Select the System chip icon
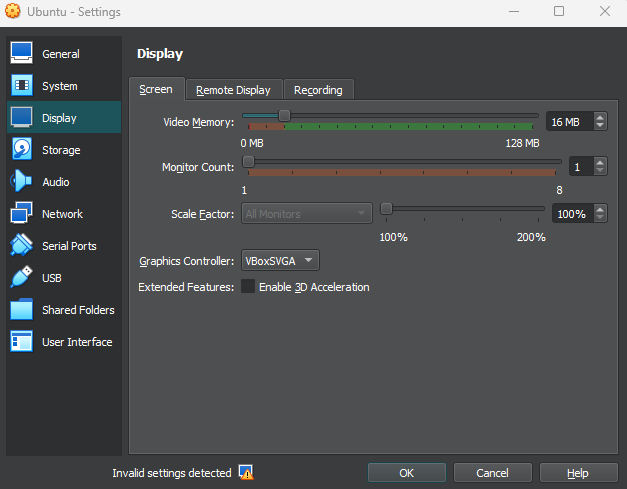Screen dimensions: 627x489 pos(22,86)
